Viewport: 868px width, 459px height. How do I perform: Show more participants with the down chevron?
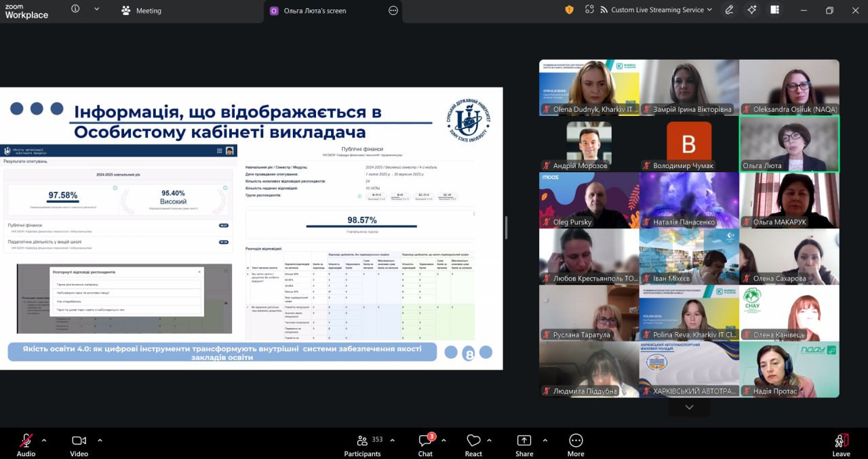coord(690,407)
